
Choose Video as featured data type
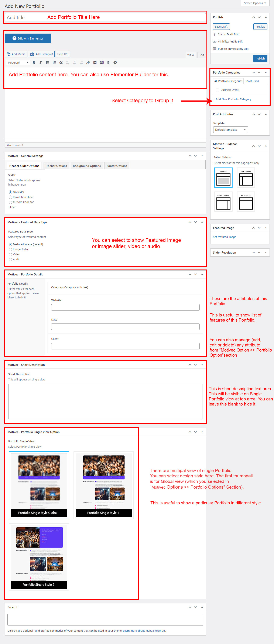click(x=10, y=254)
